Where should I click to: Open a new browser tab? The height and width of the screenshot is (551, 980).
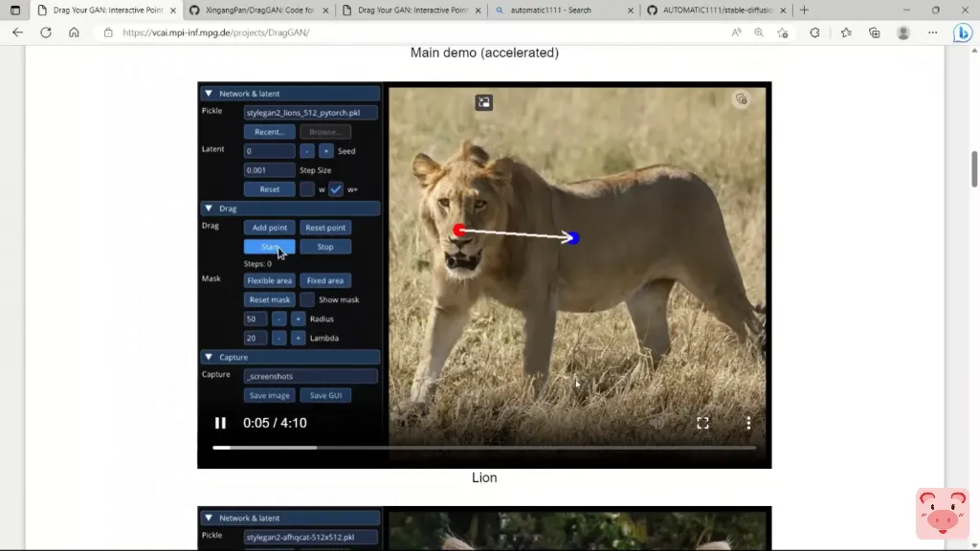804,10
